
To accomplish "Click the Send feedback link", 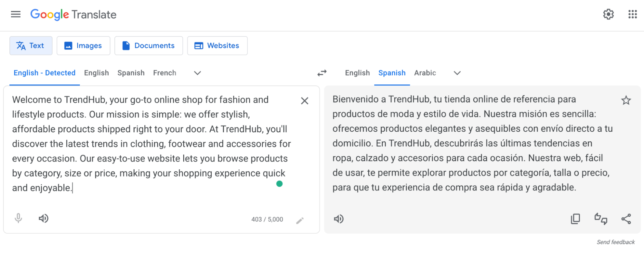I will tap(616, 242).
